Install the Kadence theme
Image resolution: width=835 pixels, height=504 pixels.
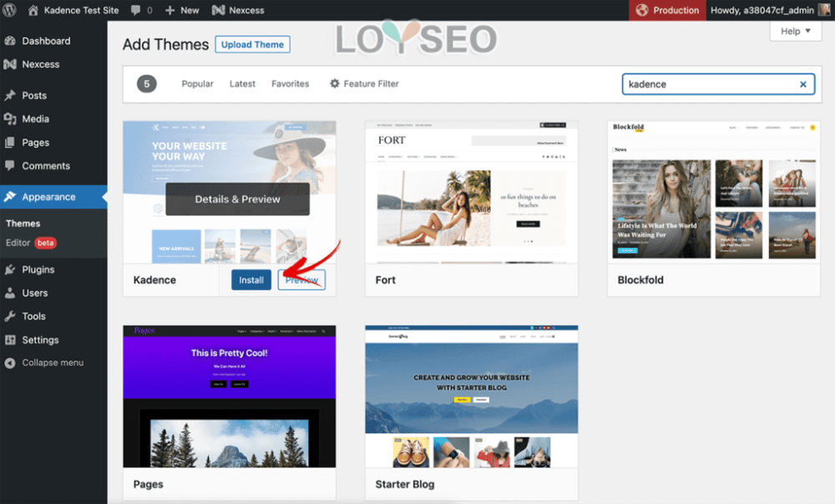[250, 280]
